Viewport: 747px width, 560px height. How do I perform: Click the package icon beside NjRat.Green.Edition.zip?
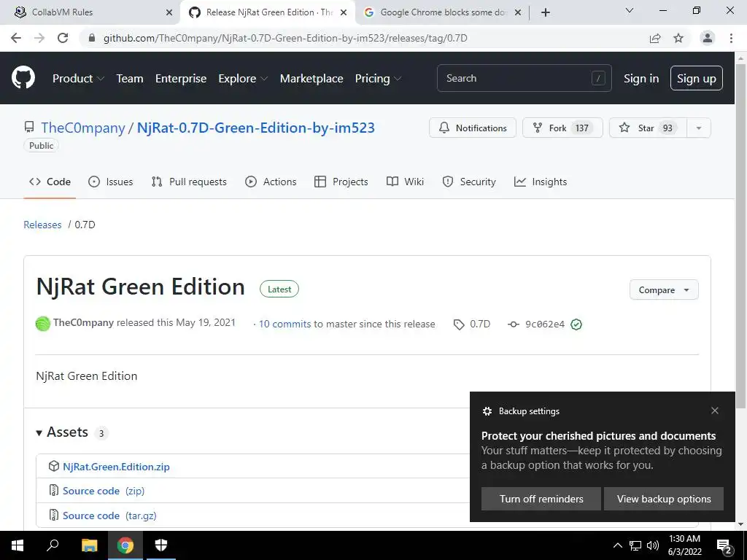pyautogui.click(x=54, y=466)
